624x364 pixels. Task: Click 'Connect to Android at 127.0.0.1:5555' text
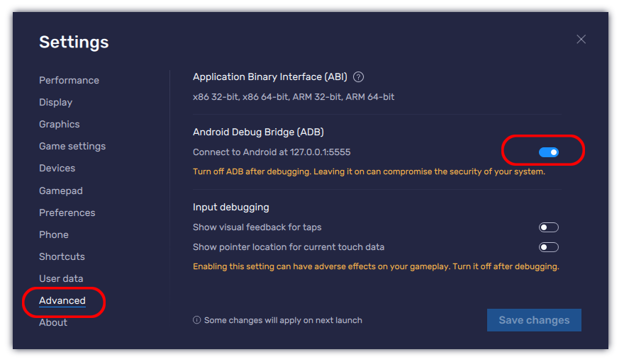pyautogui.click(x=272, y=152)
